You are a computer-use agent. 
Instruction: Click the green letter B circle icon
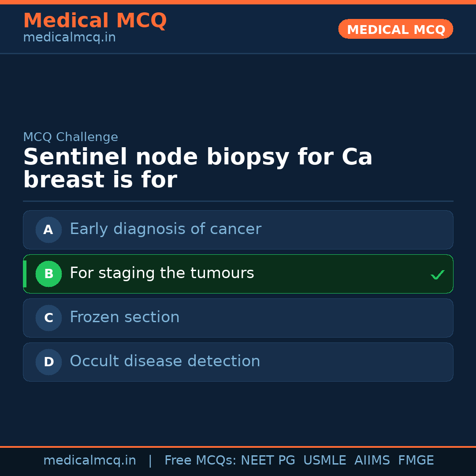48,274
